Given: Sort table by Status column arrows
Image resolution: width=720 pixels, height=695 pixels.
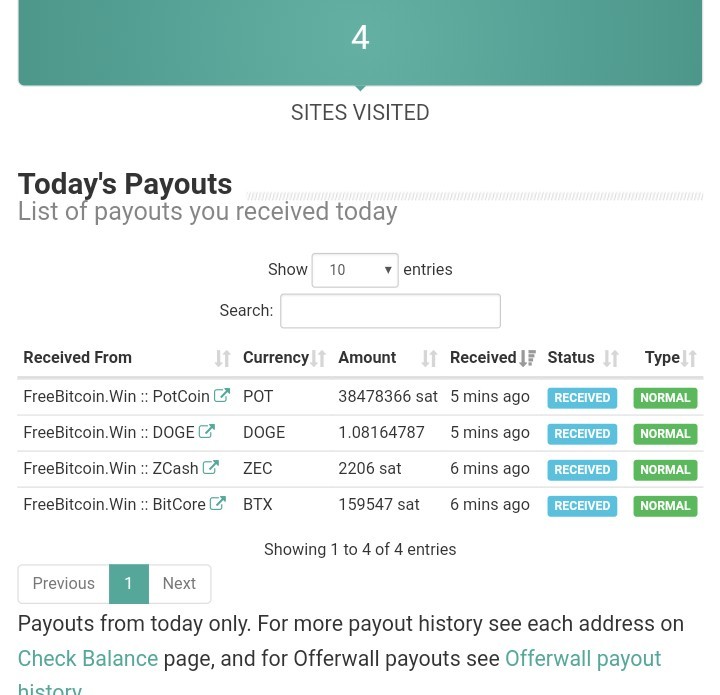Looking at the screenshot, I should pyautogui.click(x=611, y=358).
